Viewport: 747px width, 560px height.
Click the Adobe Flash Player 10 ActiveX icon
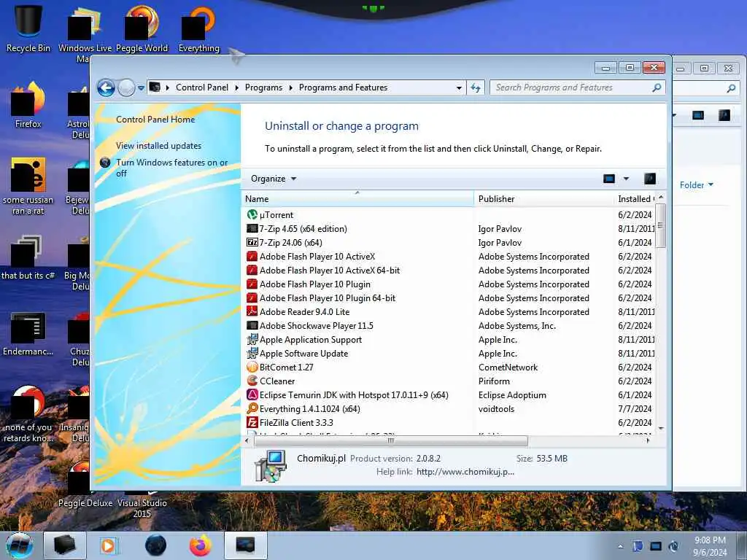coord(252,256)
